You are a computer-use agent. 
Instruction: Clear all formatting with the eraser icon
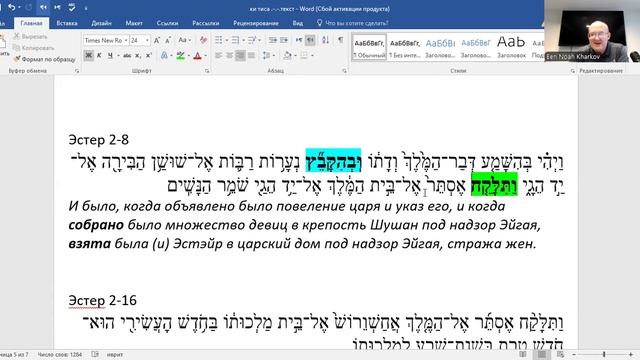click(x=203, y=40)
